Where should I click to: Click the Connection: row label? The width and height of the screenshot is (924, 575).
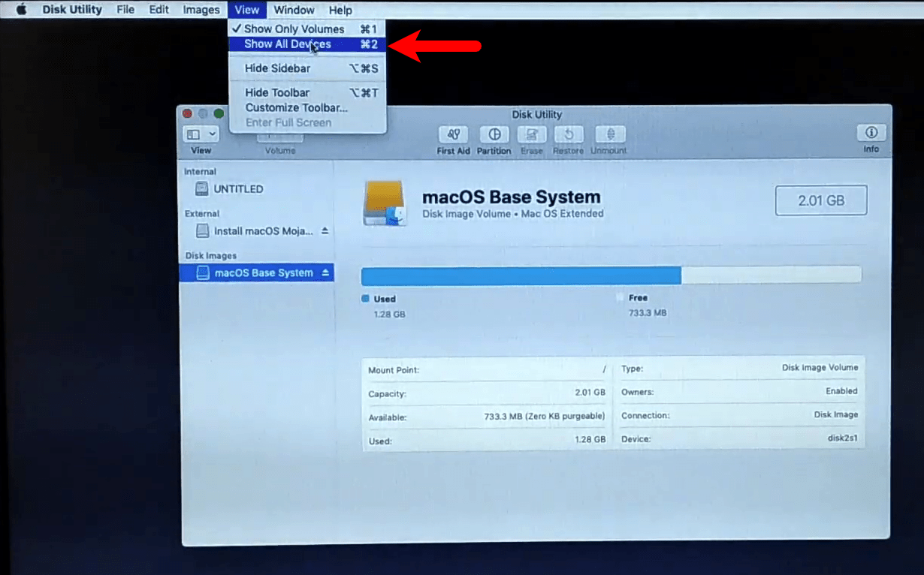tap(645, 416)
